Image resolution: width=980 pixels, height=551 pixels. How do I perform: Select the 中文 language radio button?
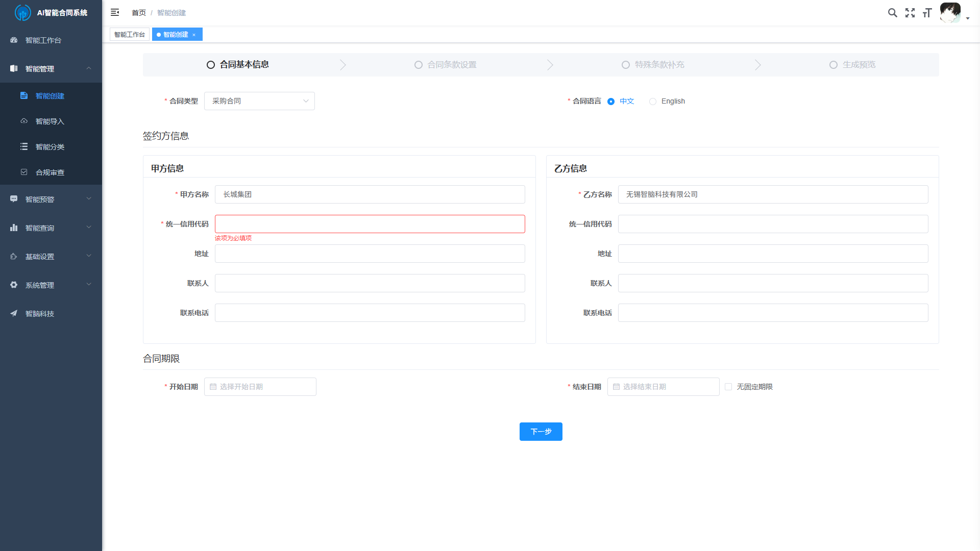[x=611, y=102]
